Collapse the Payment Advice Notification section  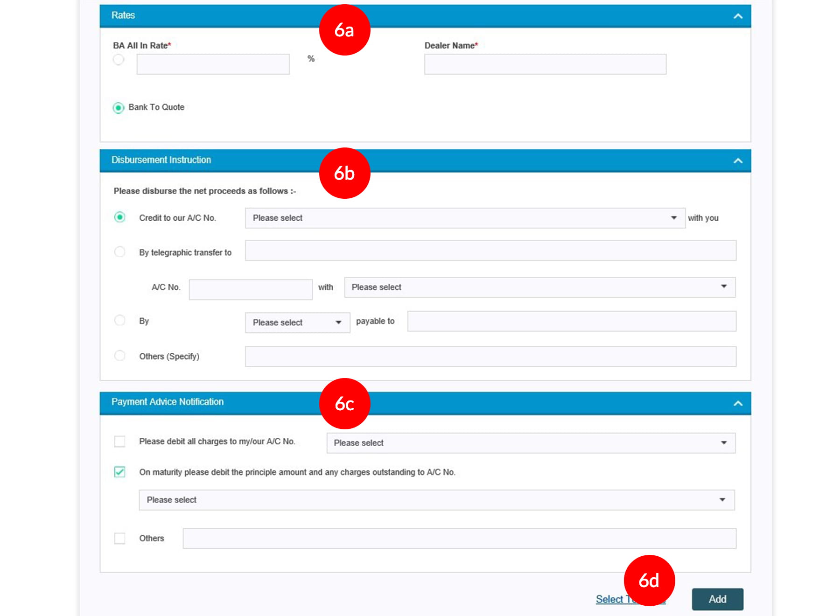[737, 403]
